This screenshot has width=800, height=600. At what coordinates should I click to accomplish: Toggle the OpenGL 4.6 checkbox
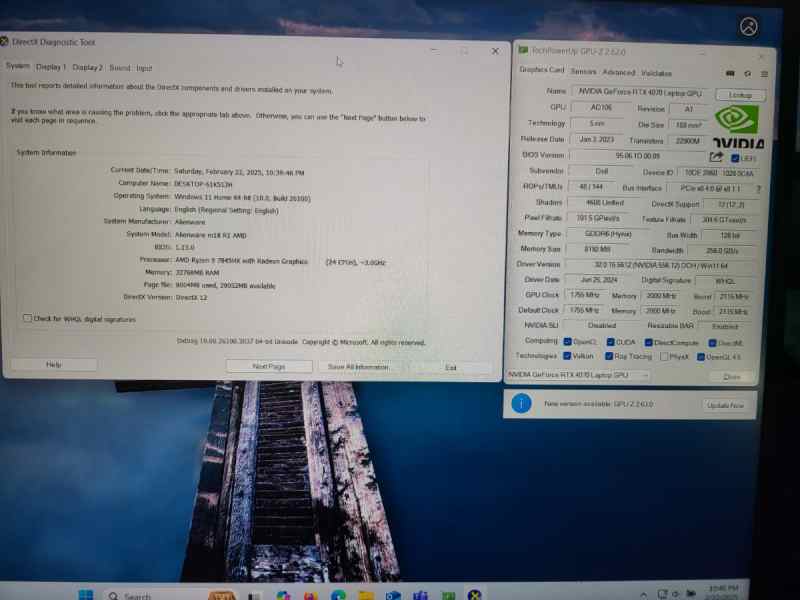coord(701,357)
